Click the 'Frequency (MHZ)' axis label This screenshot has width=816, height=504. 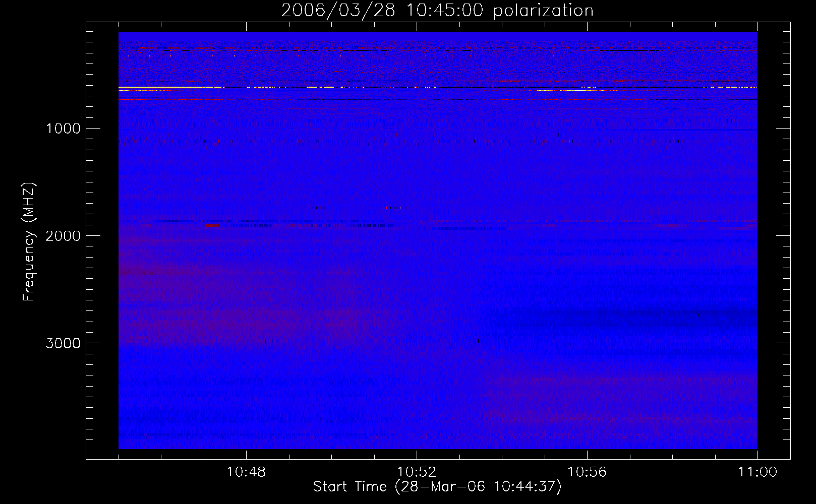29,242
